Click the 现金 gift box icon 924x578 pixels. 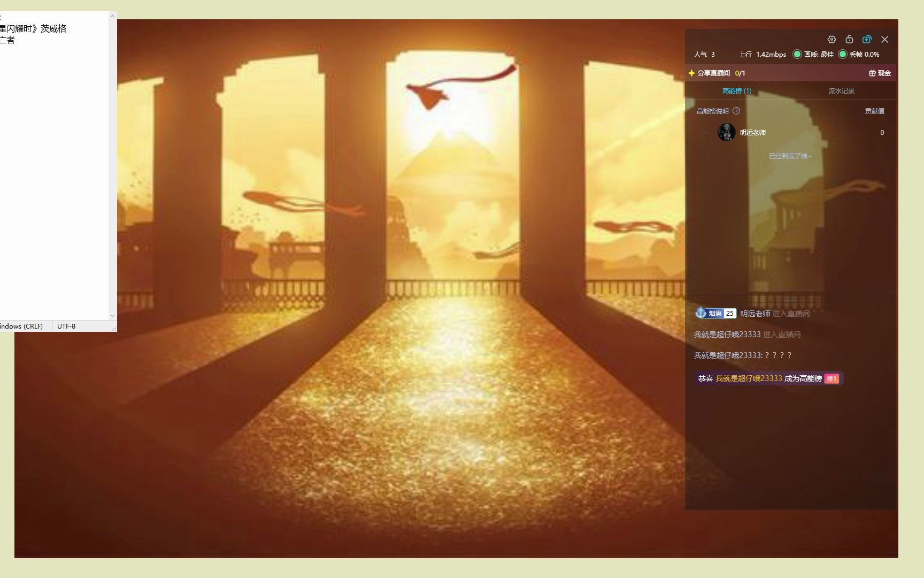click(x=872, y=73)
